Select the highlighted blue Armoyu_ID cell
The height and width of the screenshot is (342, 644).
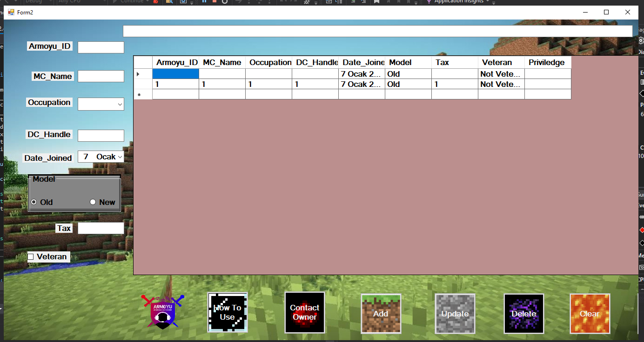[176, 74]
